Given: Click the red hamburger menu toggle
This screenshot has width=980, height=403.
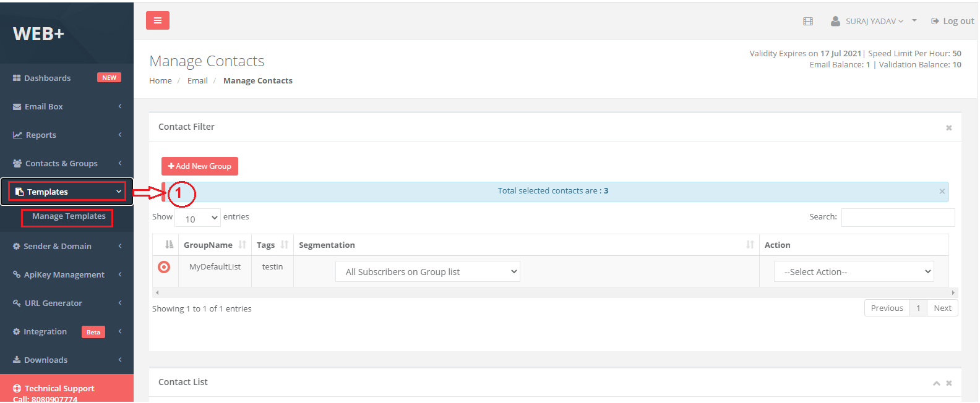Looking at the screenshot, I should 157,20.
